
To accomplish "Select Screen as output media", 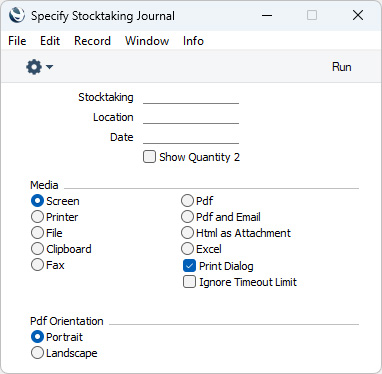I will click(x=37, y=201).
